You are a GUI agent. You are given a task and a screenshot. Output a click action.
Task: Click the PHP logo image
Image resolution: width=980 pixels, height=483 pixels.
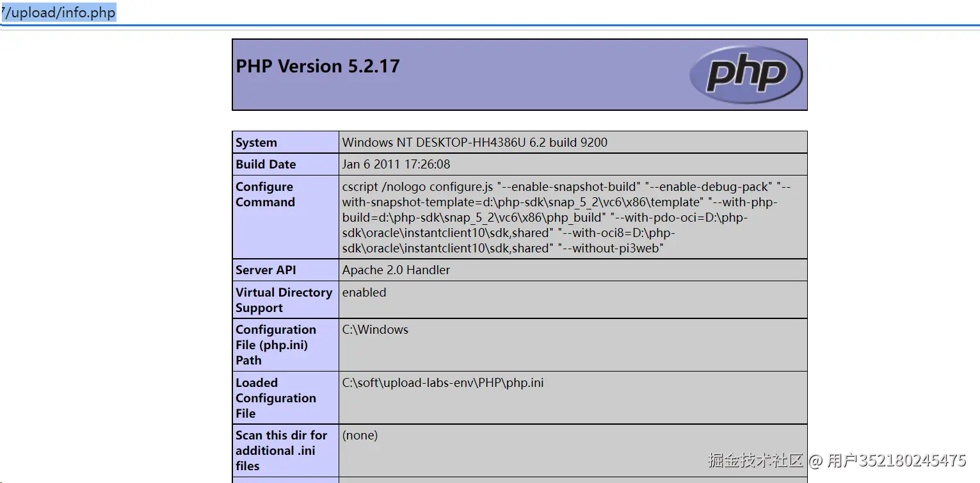[x=746, y=75]
